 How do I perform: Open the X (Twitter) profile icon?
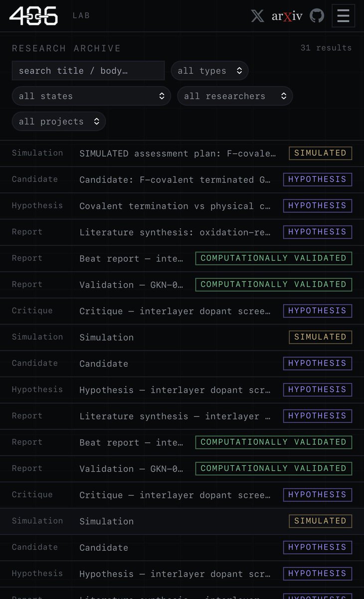tap(257, 15)
